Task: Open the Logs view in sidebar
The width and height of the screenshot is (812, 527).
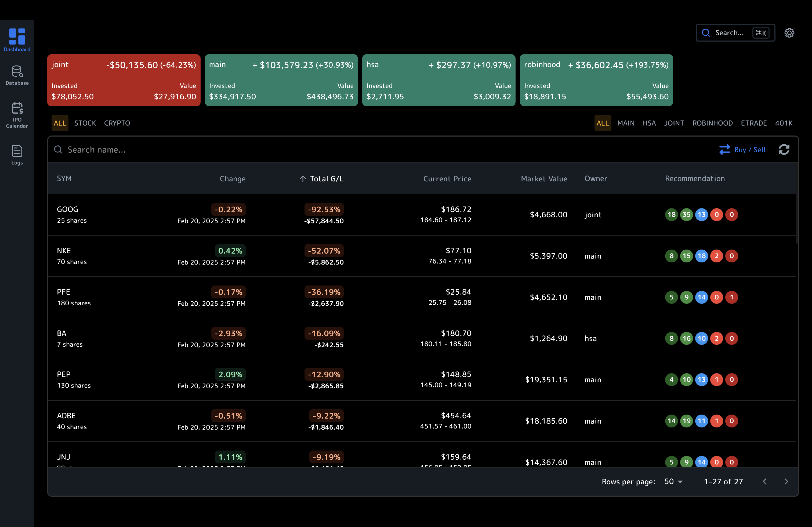Action: [17, 155]
